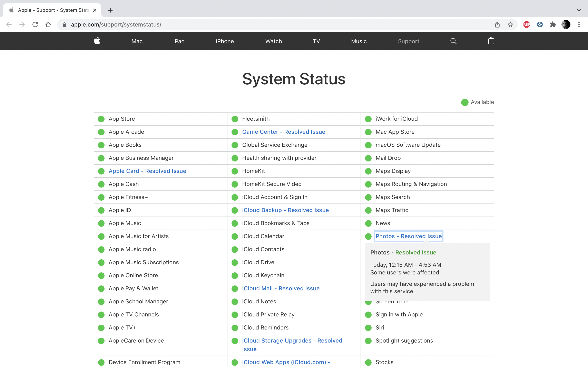Expand the tab search chevron
Screen dimensions: 588x367
pos(579,10)
